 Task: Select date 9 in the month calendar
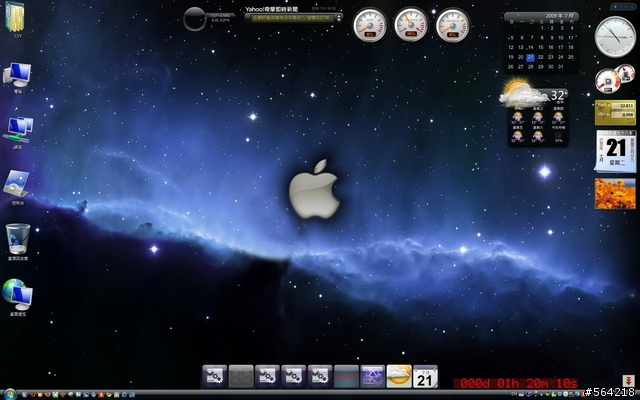click(x=551, y=38)
